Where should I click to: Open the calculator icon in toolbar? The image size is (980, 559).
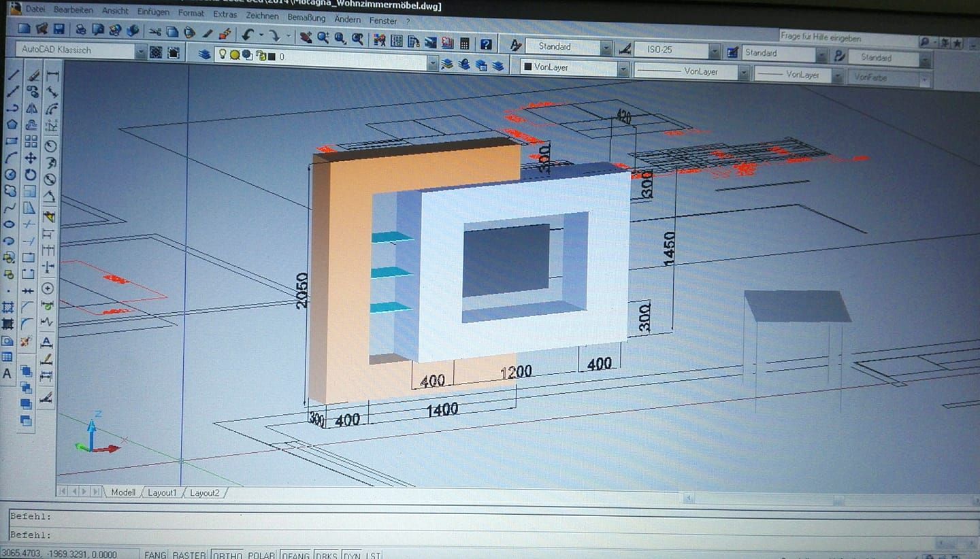coord(464,44)
